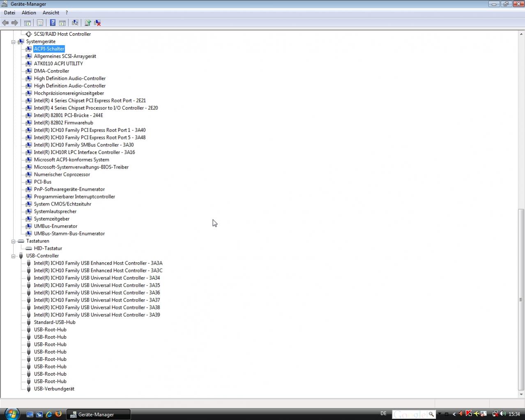Collapse the USB-Controller tree node
The width and height of the screenshot is (525, 420).
[13, 256]
